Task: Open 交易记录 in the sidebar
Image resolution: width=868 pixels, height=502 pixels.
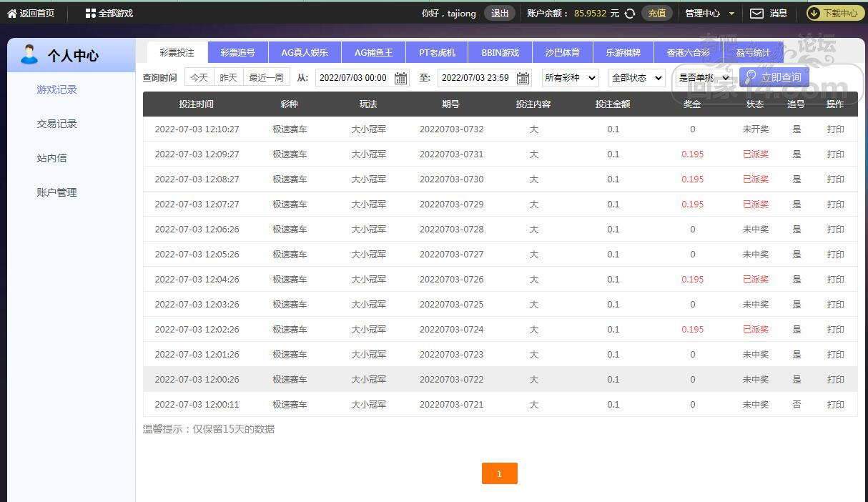Action: click(x=56, y=124)
